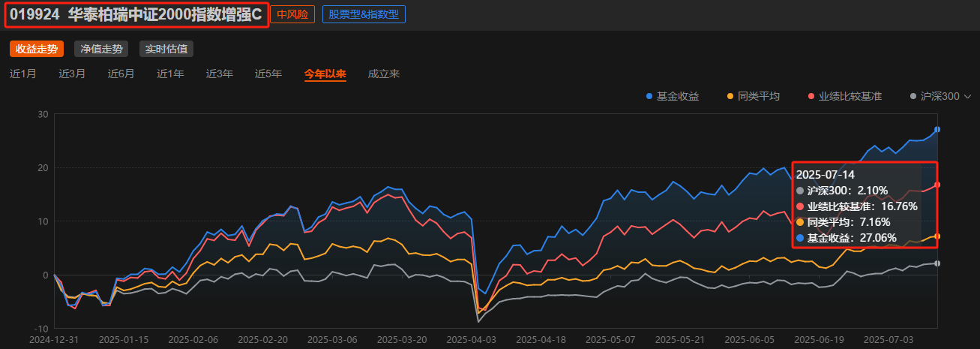Click the y-axis value 30
Screen dimensions: 980x349
(x=43, y=114)
